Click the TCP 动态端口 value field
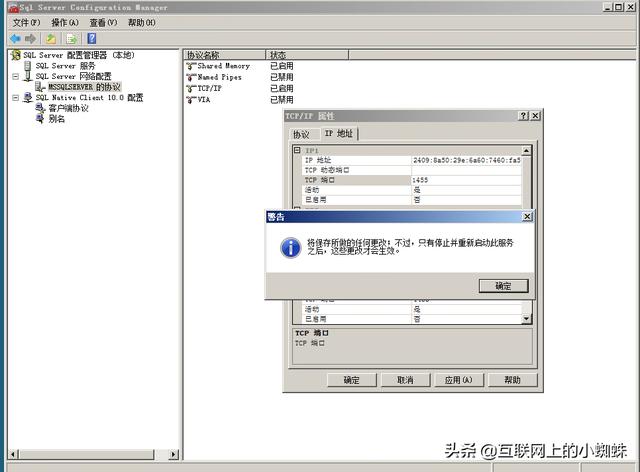This screenshot has height=472, width=640. pyautogui.click(x=466, y=170)
